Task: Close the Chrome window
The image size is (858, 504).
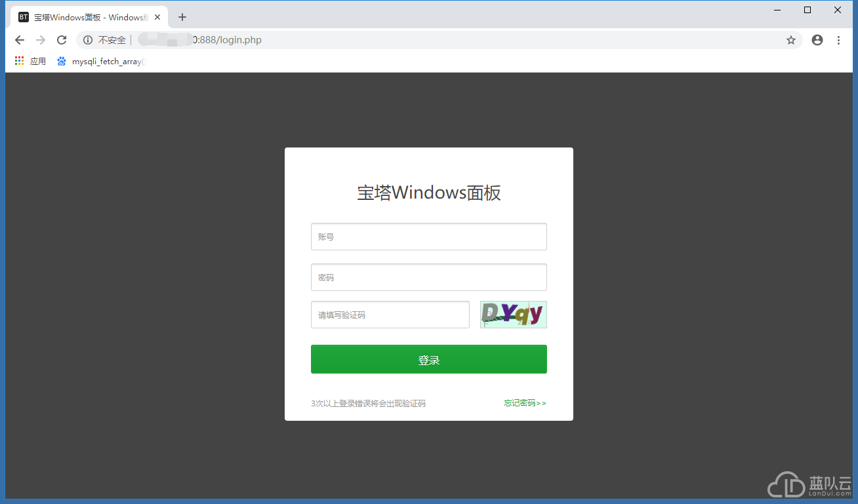Action: click(838, 10)
